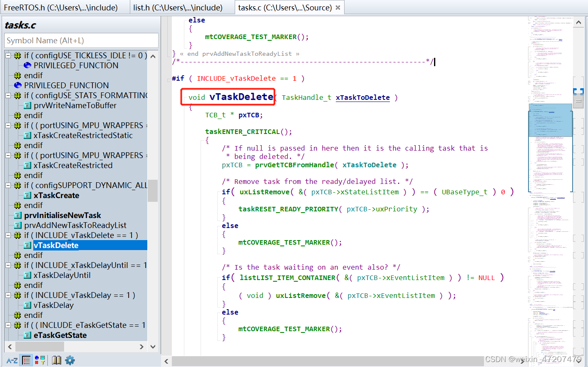588x367 pixels.
Task: Click hash icon of configSUPPORT_DYNAMIC_ALL row
Action: (x=17, y=185)
